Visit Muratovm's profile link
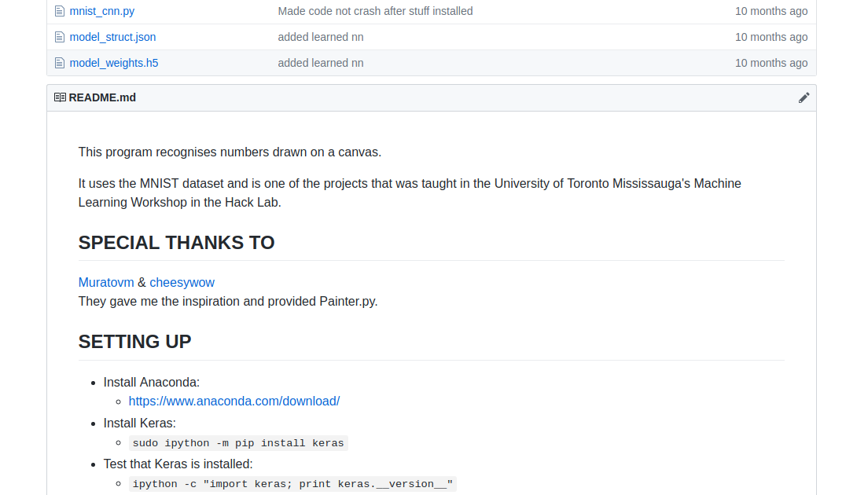Screen dimensions: 868x495 click(106, 282)
